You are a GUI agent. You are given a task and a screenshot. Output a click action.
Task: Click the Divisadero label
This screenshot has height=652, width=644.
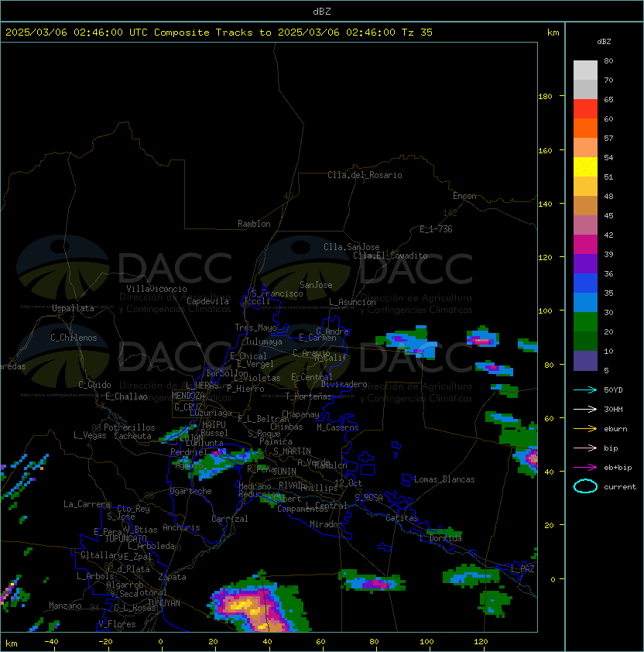pos(344,384)
